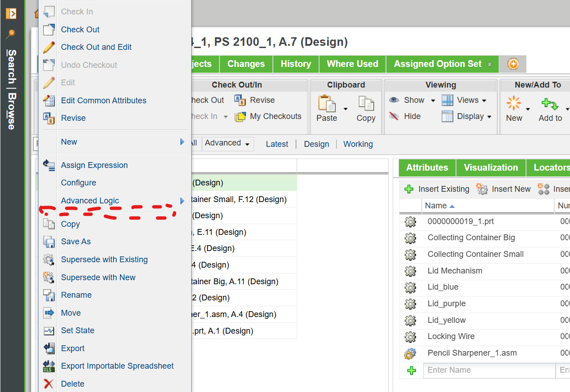The height and width of the screenshot is (392, 570).
Task: Click the Working filter link
Action: (x=358, y=144)
